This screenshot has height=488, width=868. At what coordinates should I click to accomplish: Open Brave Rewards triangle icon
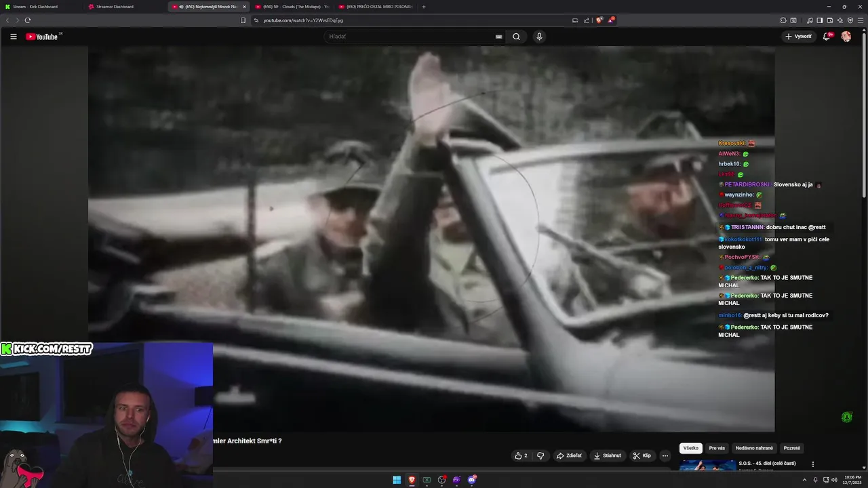[611, 20]
